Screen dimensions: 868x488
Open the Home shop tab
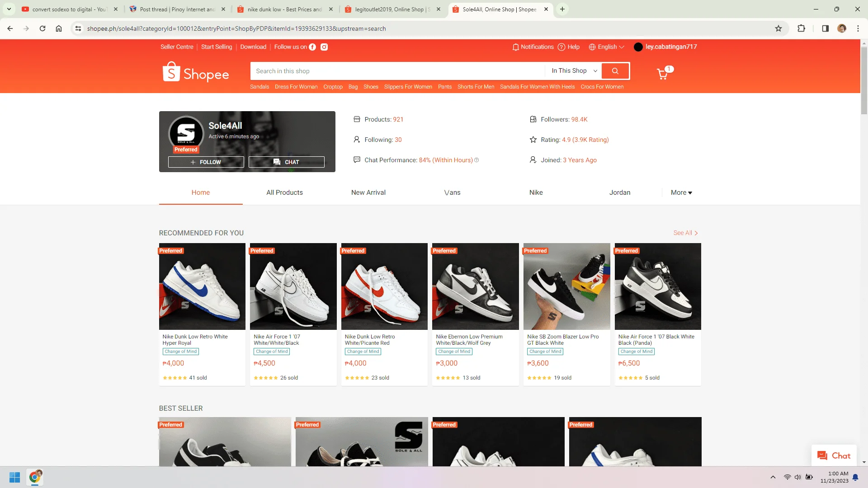[x=201, y=192]
